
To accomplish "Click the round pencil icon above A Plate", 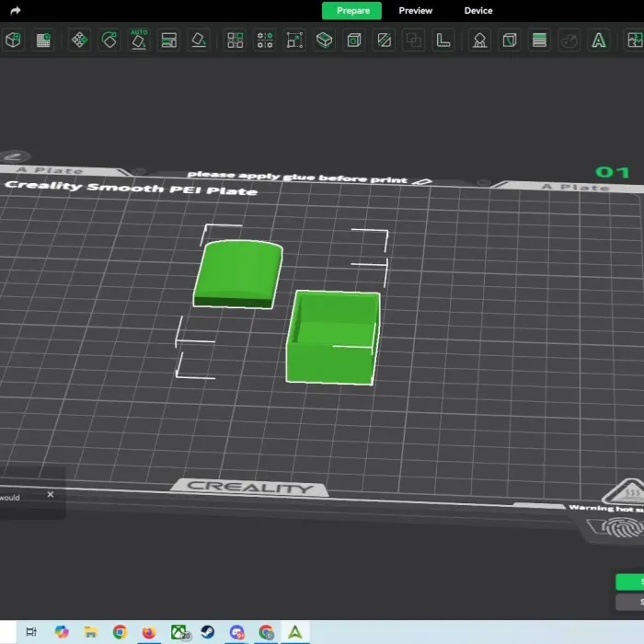I will 15,156.
